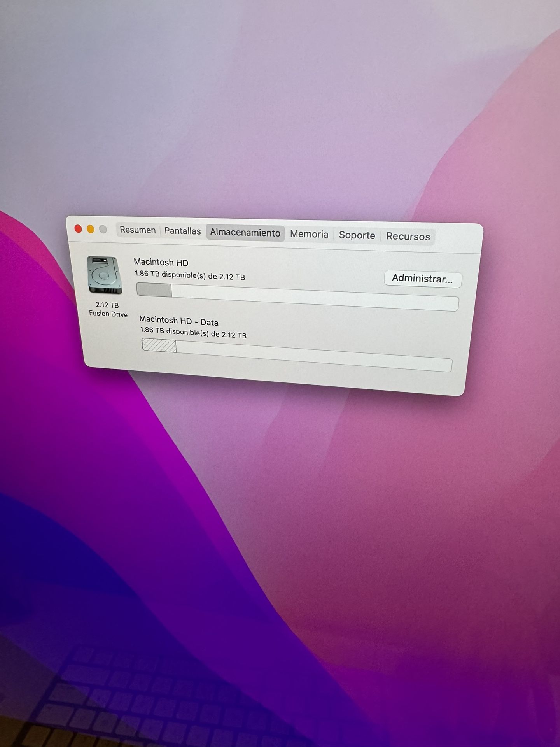Select the Almacenamiento tab
This screenshot has width=560, height=747.
[245, 233]
